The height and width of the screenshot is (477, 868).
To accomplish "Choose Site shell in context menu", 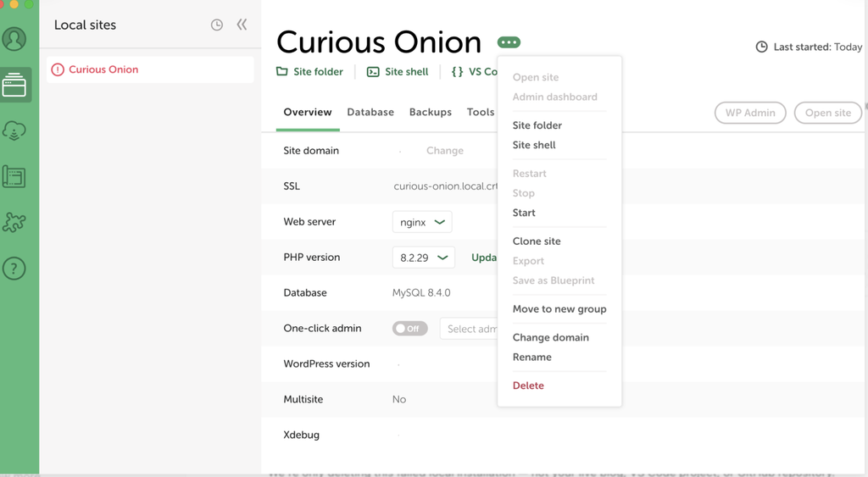I will [534, 145].
